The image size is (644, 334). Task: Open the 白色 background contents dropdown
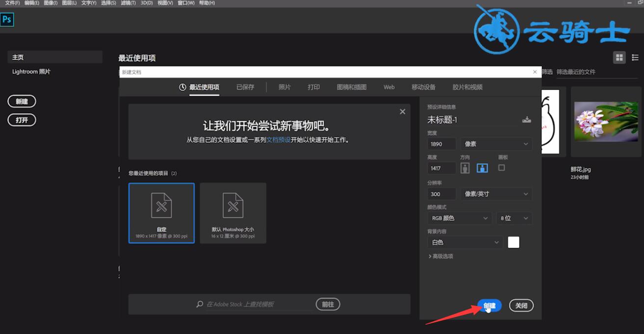click(x=464, y=242)
